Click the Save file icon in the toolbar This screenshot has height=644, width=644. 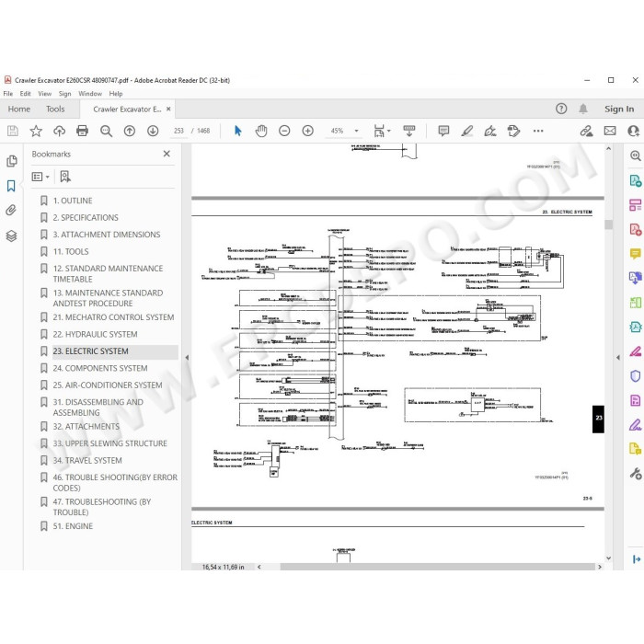13,131
